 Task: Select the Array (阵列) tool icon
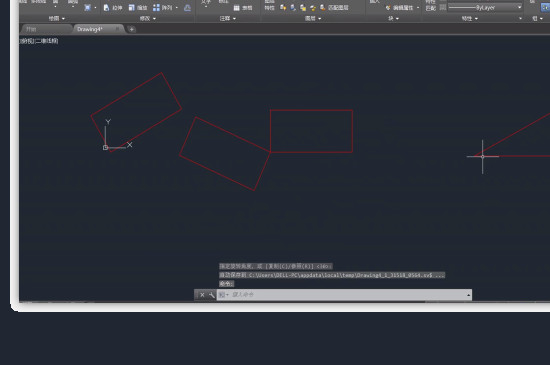(x=156, y=7)
